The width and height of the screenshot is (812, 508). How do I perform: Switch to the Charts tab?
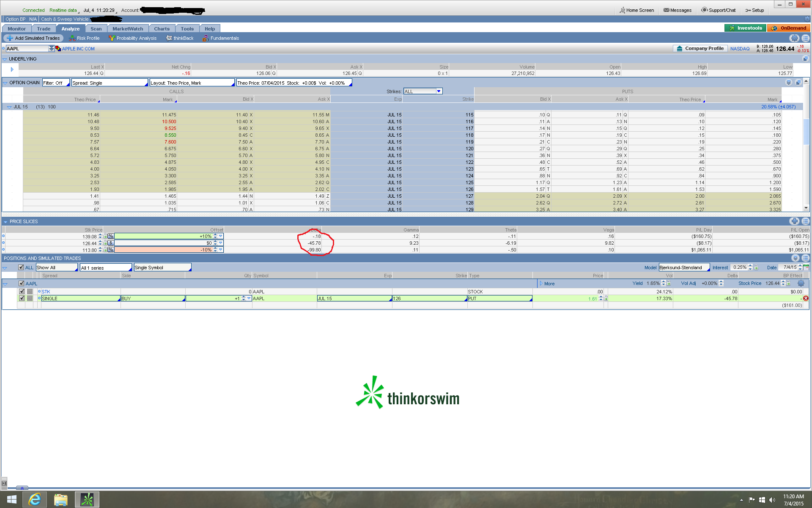click(x=162, y=29)
